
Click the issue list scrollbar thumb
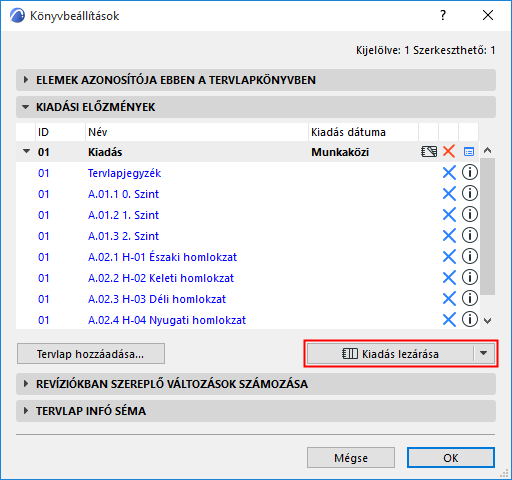pyautogui.click(x=487, y=226)
